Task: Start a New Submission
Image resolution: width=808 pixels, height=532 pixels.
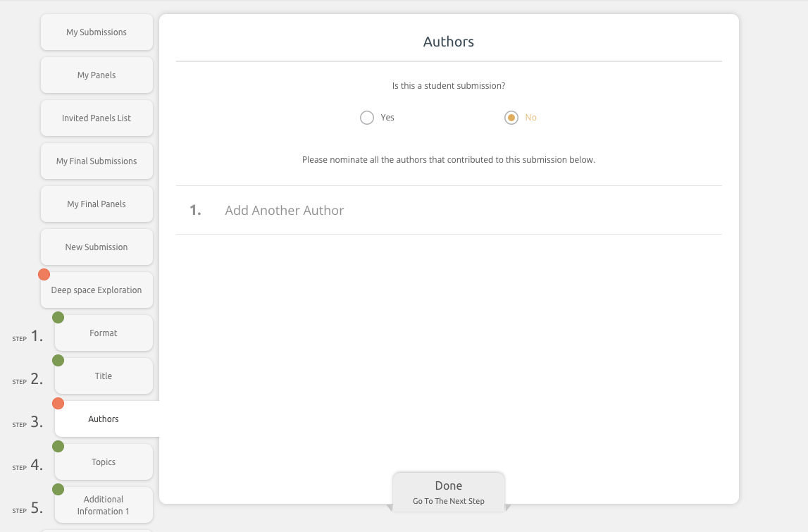Action: coord(97,247)
